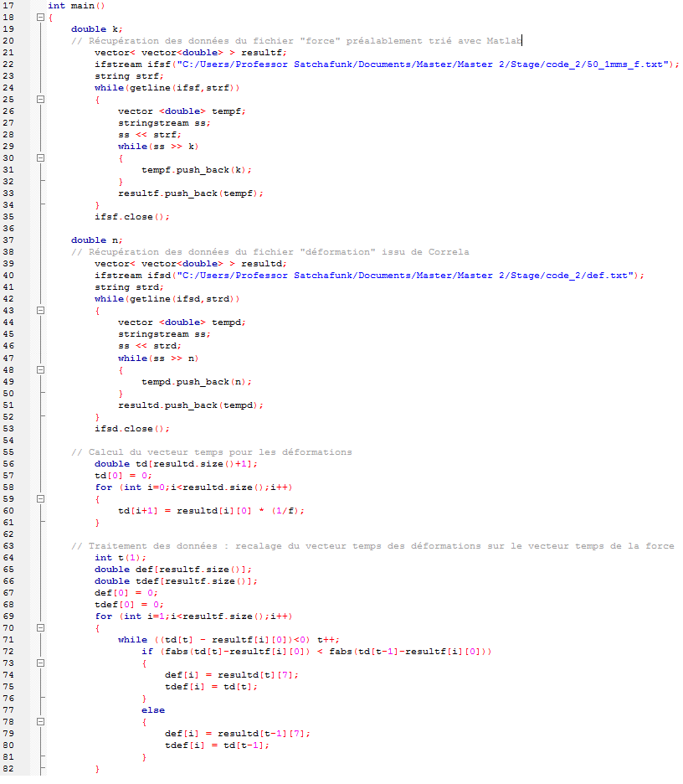Collapse the main function fold at line 18
The image size is (683, 784).
40,18
